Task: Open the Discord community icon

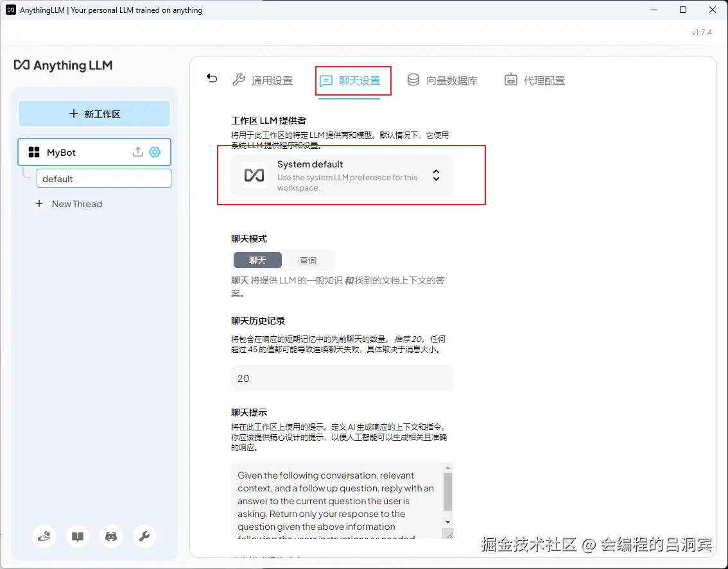Action: coord(111,536)
